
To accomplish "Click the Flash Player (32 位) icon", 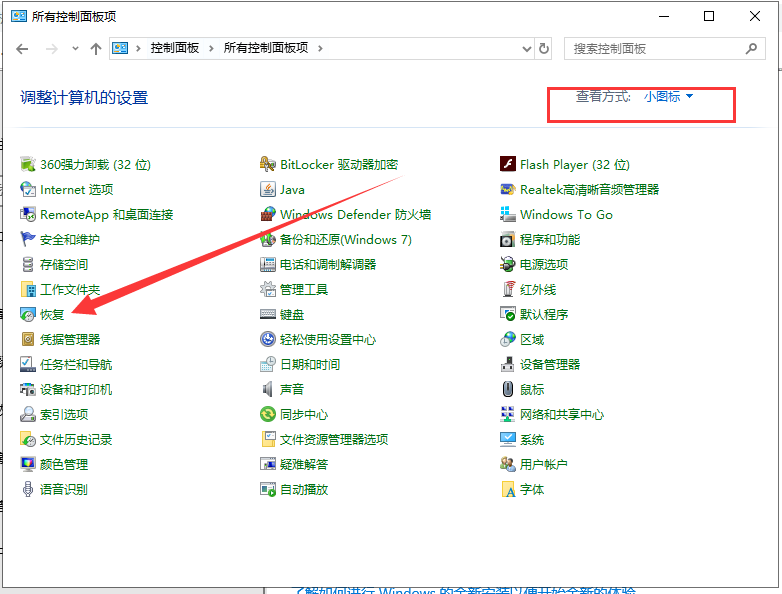I will (x=508, y=164).
